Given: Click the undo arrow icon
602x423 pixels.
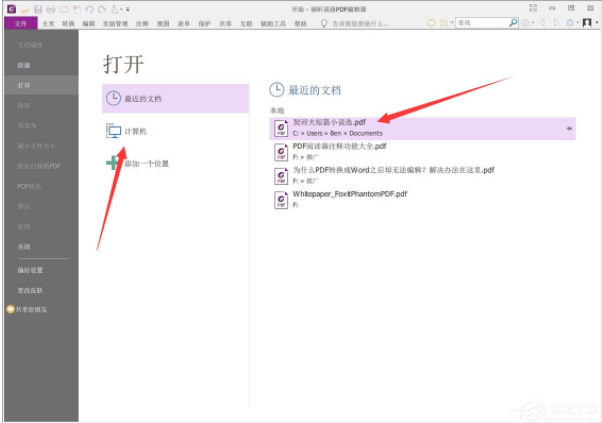Looking at the screenshot, I should (x=89, y=9).
